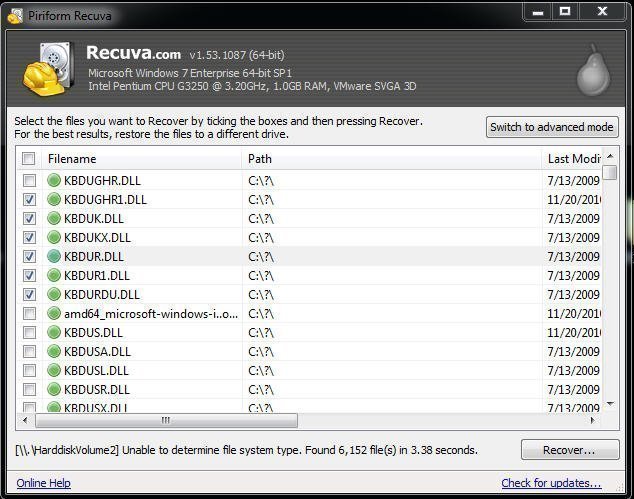Untick the KBDUR.DLL checkbox
The image size is (634, 499).
(x=29, y=256)
